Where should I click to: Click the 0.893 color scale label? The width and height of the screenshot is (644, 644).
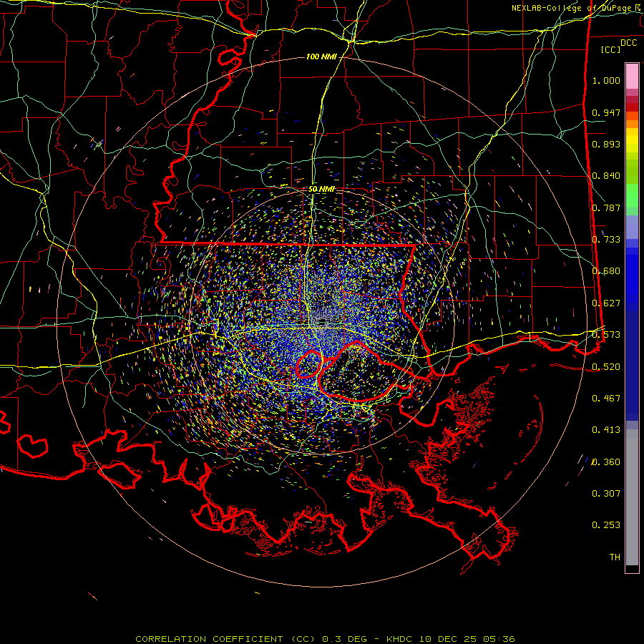[606, 144]
